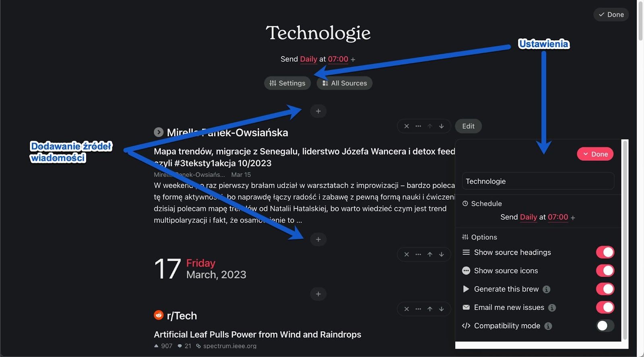Viewport: 644px width, 357px height.
Task: Open the Settings panel button
Action: coord(287,83)
